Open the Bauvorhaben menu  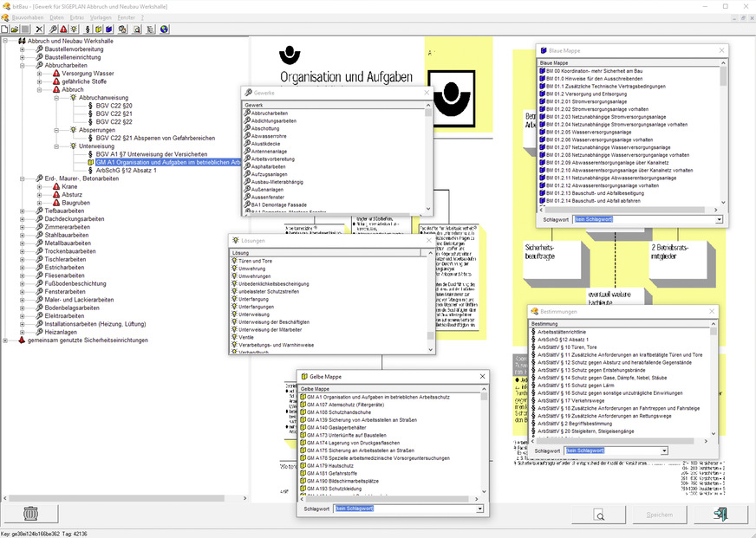point(29,17)
